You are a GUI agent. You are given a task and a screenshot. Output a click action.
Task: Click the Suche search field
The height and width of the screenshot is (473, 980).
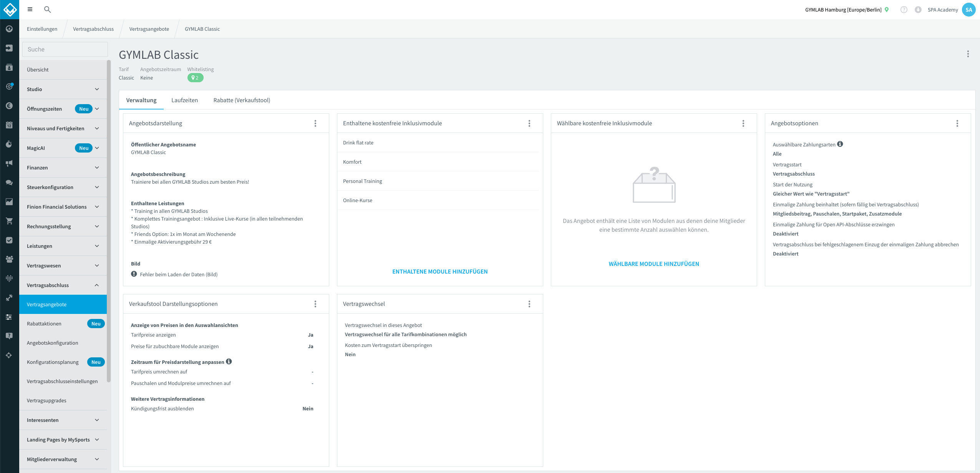click(65, 49)
